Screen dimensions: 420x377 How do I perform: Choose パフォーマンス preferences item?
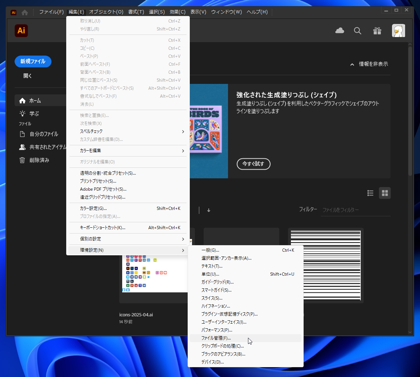pos(246,330)
